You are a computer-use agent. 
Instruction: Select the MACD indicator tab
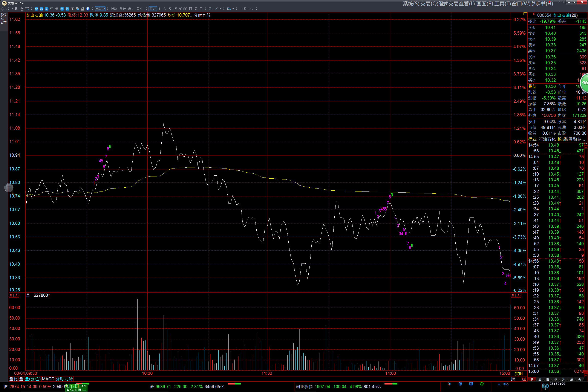coord(48,379)
